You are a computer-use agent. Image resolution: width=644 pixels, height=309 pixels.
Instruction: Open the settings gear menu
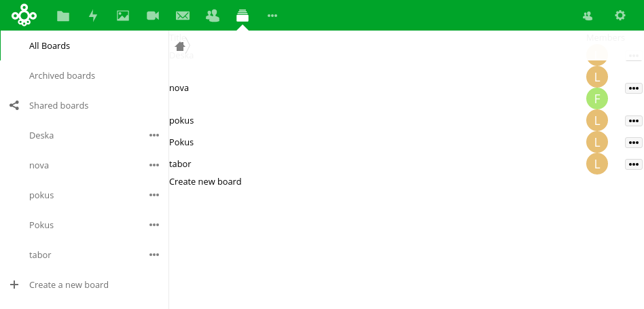coord(620,16)
